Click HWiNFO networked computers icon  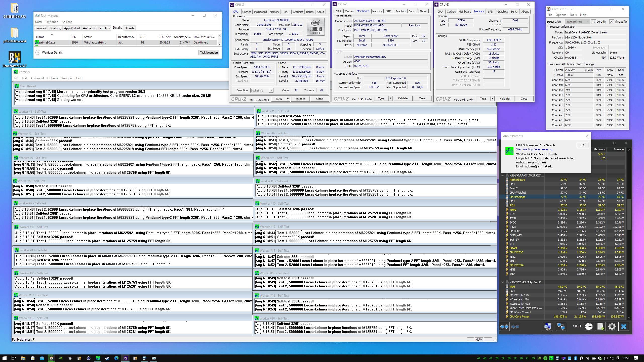(x=561, y=327)
